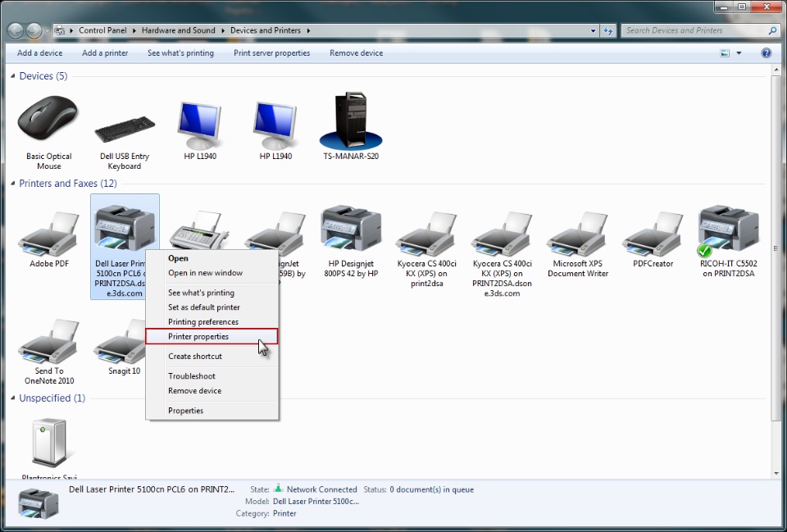The image size is (787, 532).
Task: Click the vertical scrollbar up arrow
Action: 776,70
